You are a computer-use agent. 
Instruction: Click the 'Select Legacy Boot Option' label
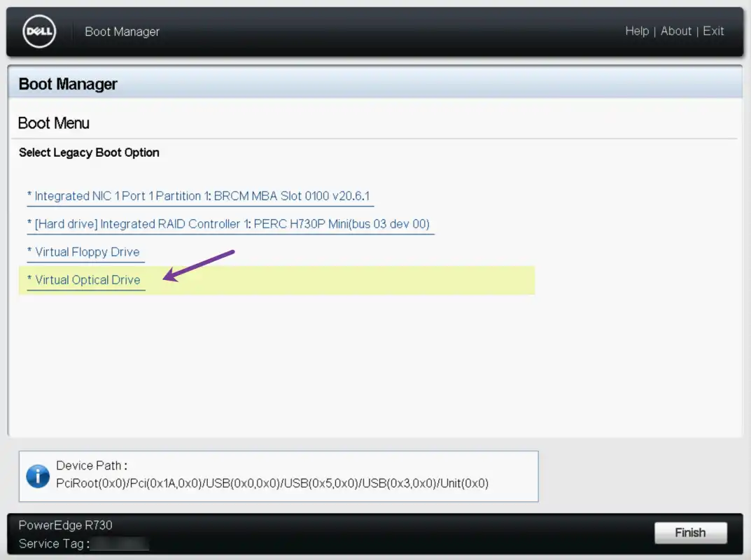point(89,153)
